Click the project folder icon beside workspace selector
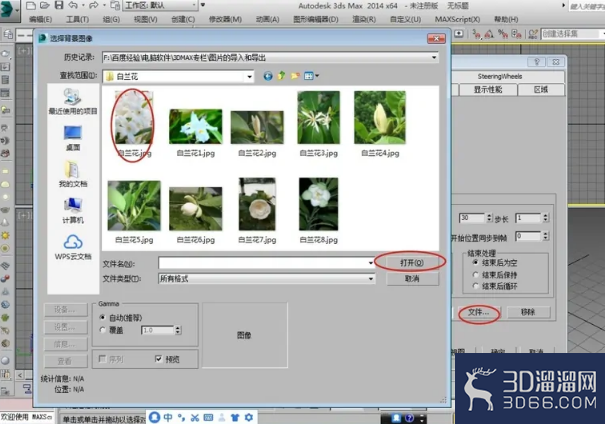 [115, 5]
